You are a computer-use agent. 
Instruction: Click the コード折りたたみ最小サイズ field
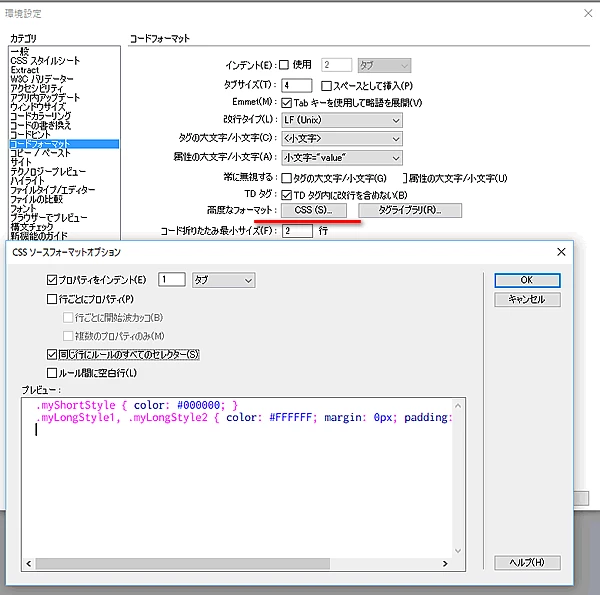297,231
